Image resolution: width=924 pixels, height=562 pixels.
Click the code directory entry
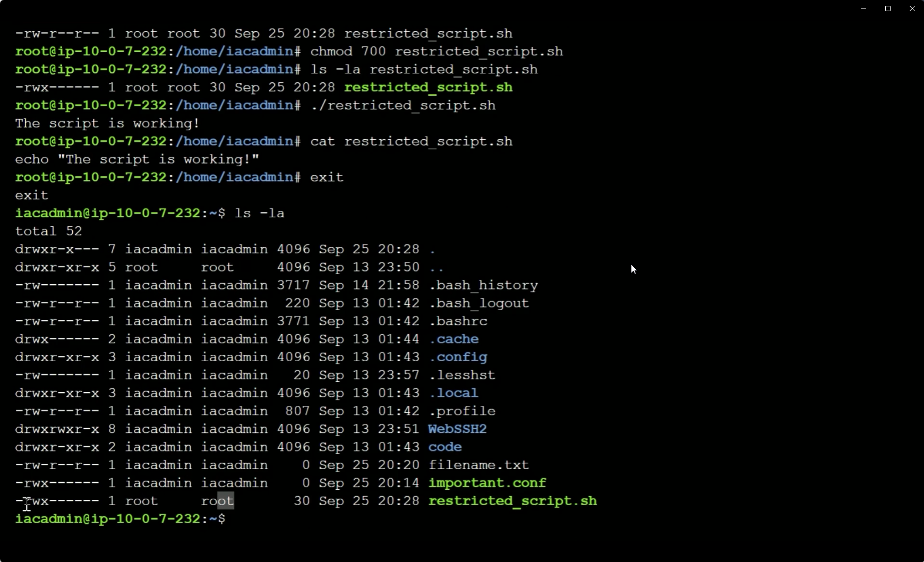[445, 447]
